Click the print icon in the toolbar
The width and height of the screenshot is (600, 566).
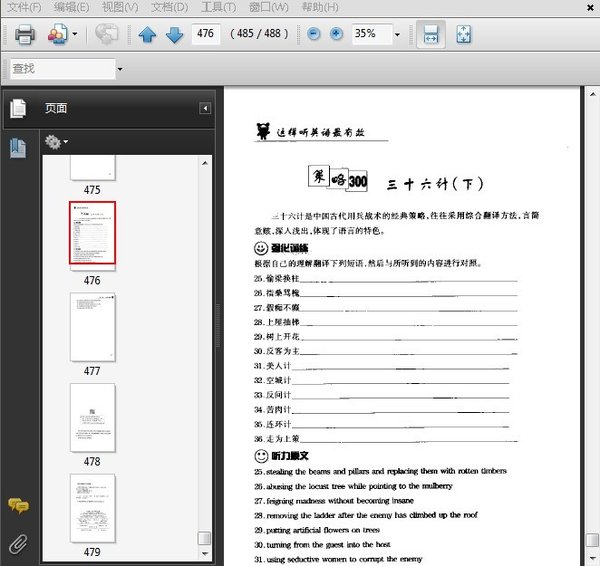coord(24,34)
